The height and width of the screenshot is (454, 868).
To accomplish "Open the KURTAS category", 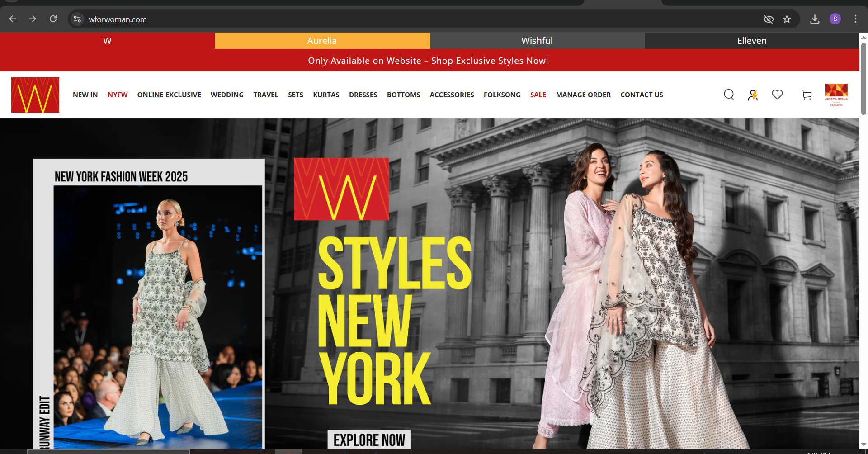I will click(x=326, y=95).
